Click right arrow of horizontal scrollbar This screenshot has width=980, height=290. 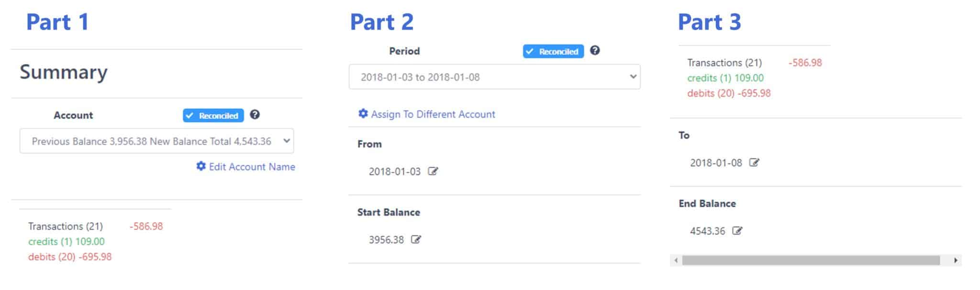point(956,260)
